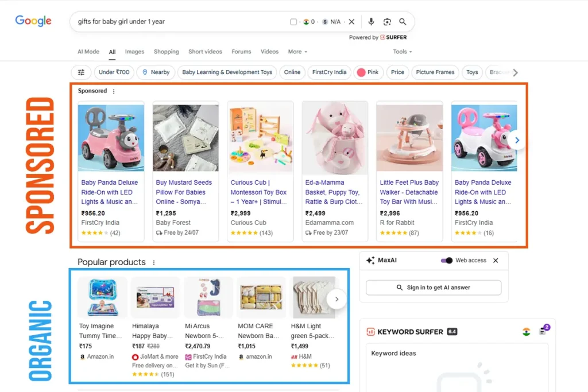The width and height of the screenshot is (588, 392).
Task: Click the Surfer link under search bar
Action: click(x=393, y=37)
